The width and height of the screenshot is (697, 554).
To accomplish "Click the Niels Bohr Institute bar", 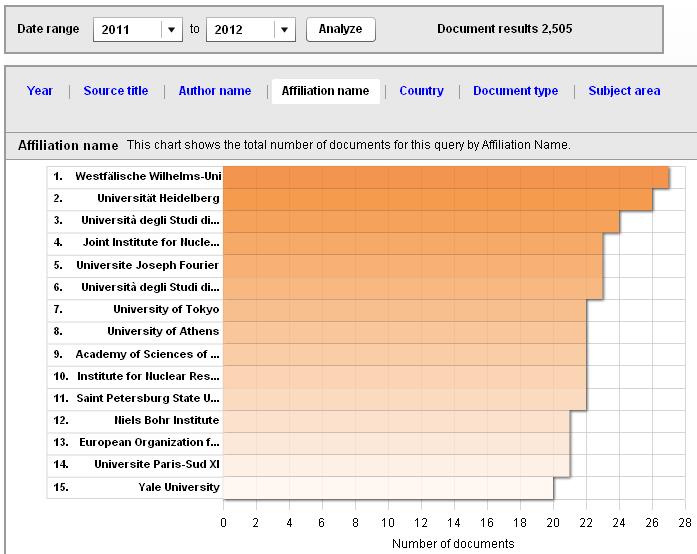I will click(x=397, y=422).
